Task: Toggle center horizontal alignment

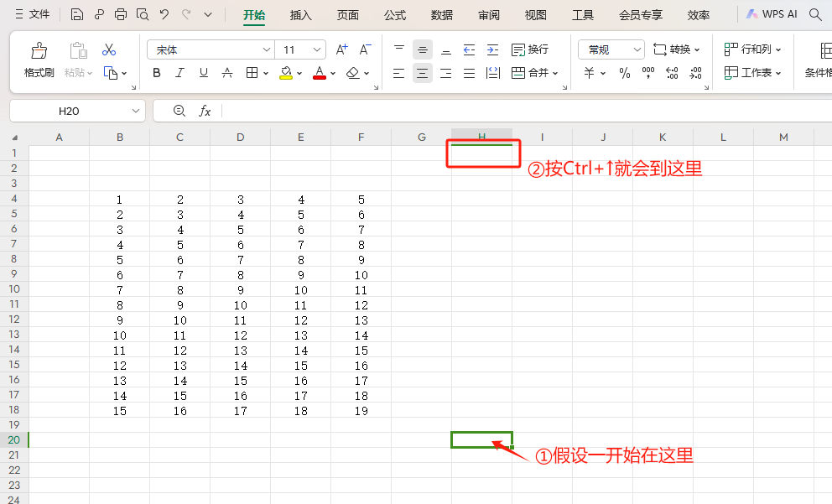Action: [423, 73]
